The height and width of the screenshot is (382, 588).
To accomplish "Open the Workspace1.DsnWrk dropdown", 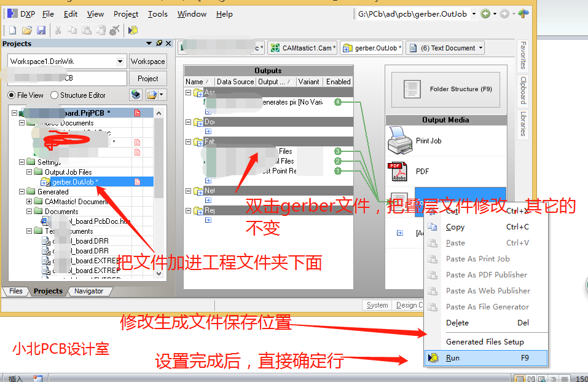I will pyautogui.click(x=120, y=62).
